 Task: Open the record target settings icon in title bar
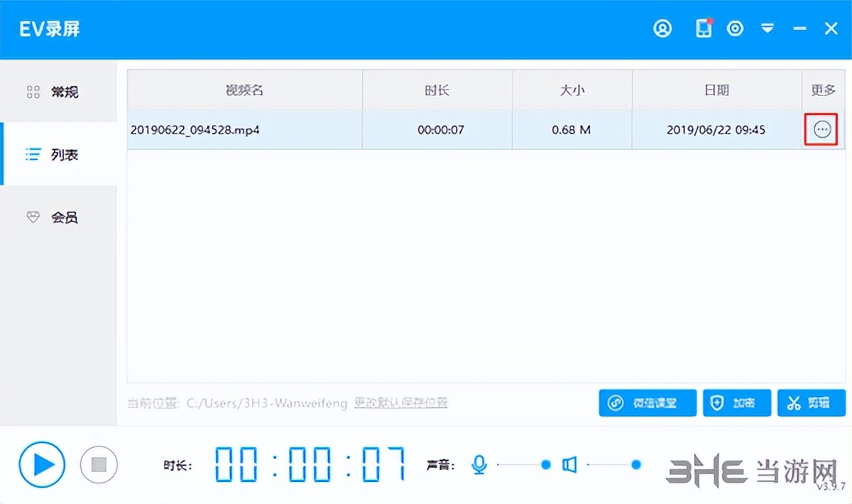[x=735, y=28]
